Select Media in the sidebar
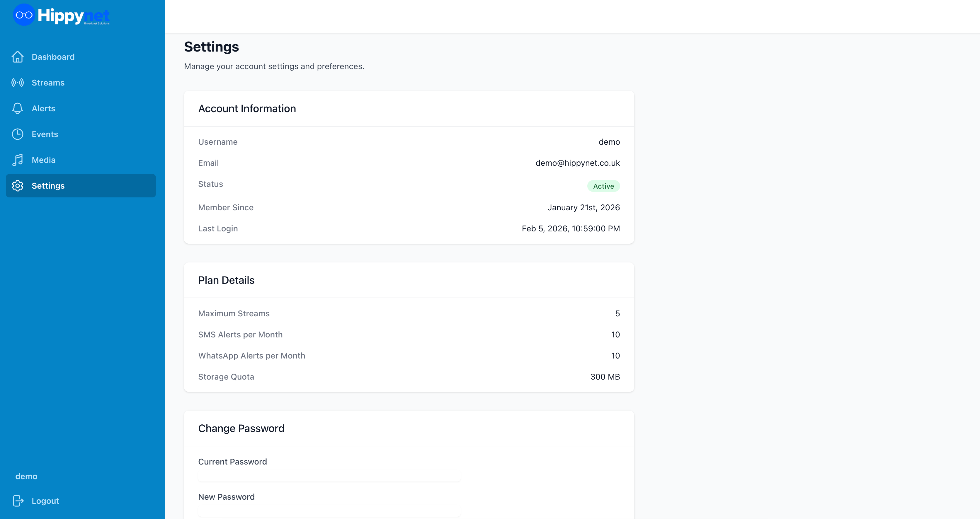The width and height of the screenshot is (980, 519). pyautogui.click(x=43, y=160)
